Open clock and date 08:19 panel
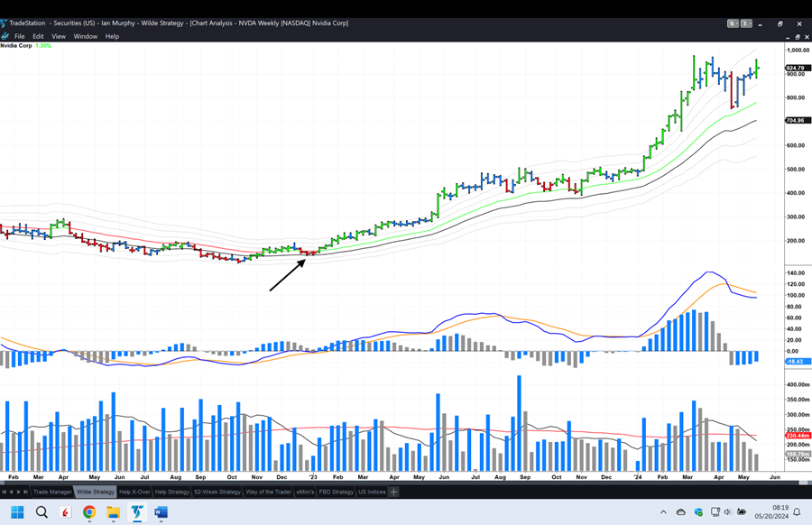The height and width of the screenshot is (525, 812). (771, 512)
